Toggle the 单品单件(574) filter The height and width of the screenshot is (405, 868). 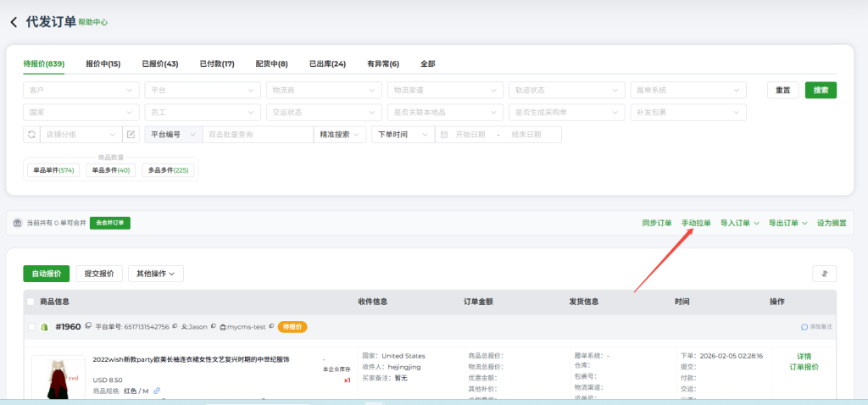[53, 170]
